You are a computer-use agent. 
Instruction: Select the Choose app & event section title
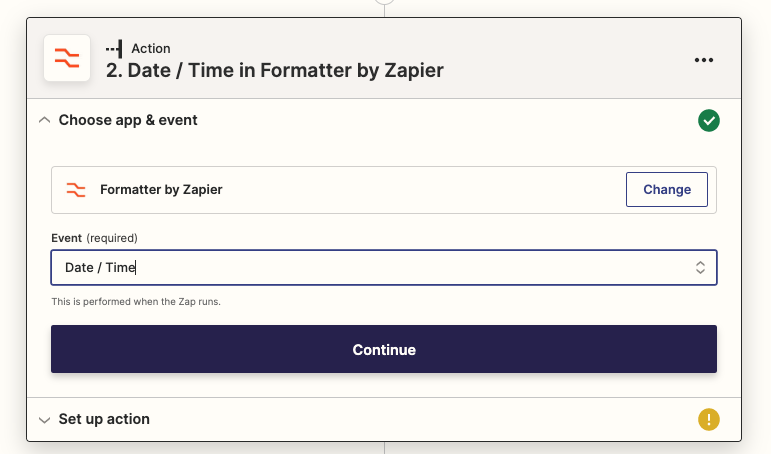click(x=128, y=120)
